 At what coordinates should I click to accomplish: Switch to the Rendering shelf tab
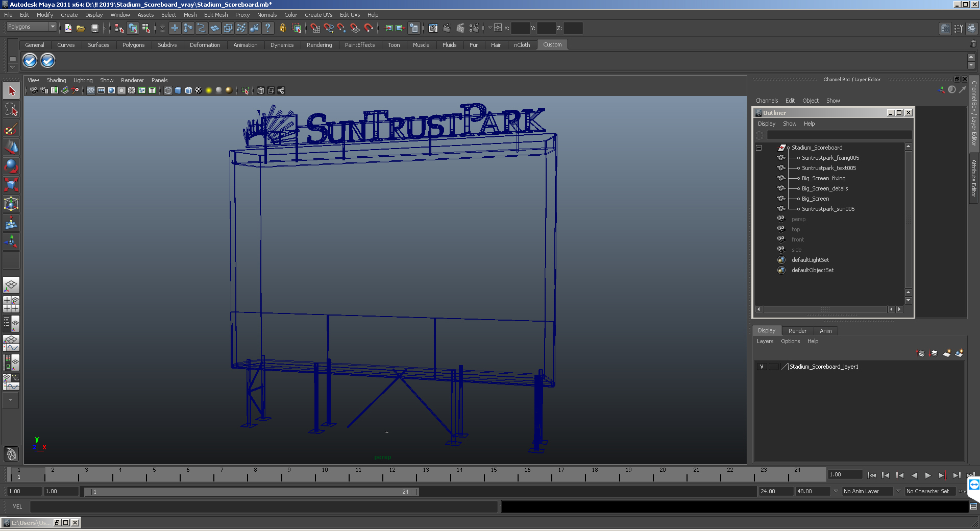point(319,45)
